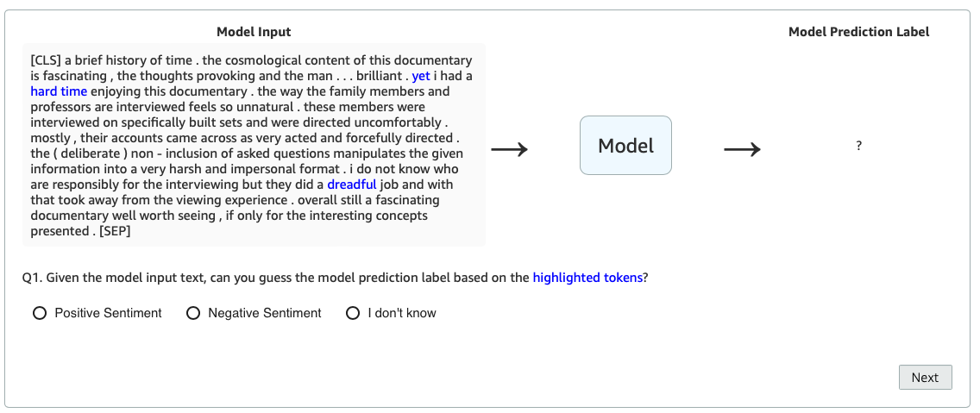Click the [SEP] token at text end
The image size is (980, 413).
112,231
